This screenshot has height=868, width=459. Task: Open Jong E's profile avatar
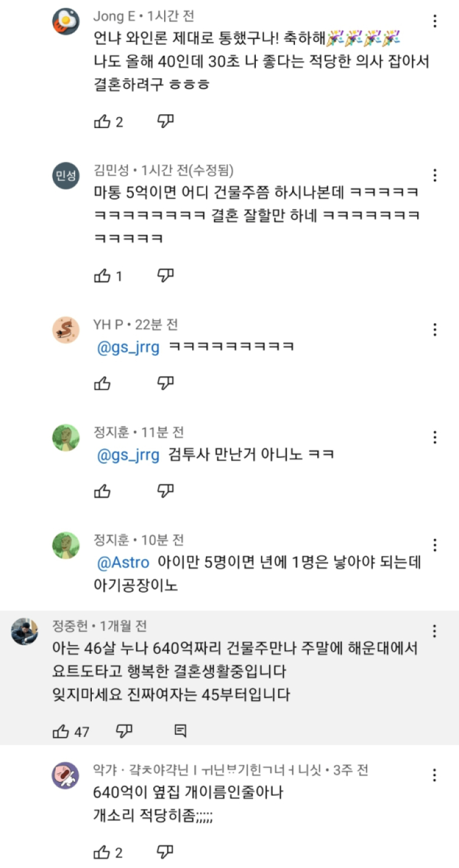[x=65, y=22]
